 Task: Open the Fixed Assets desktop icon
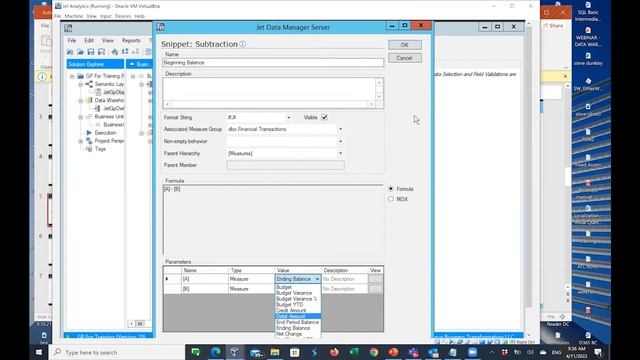tap(588, 160)
